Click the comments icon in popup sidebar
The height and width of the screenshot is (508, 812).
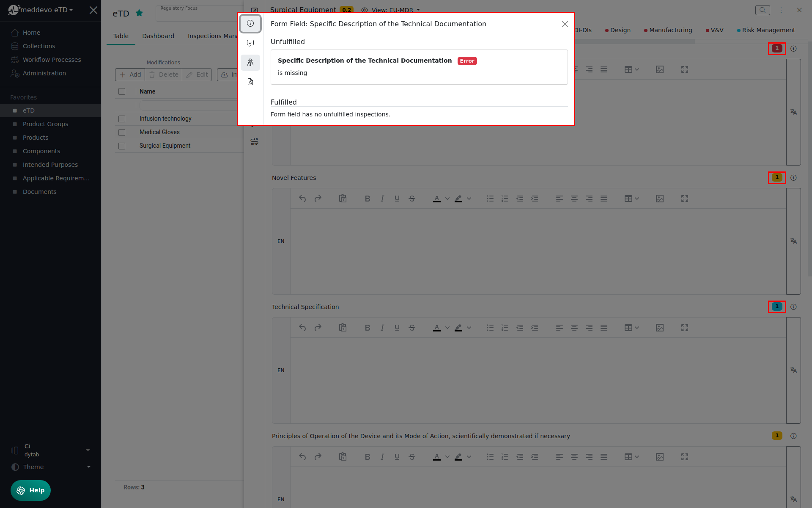(x=250, y=43)
